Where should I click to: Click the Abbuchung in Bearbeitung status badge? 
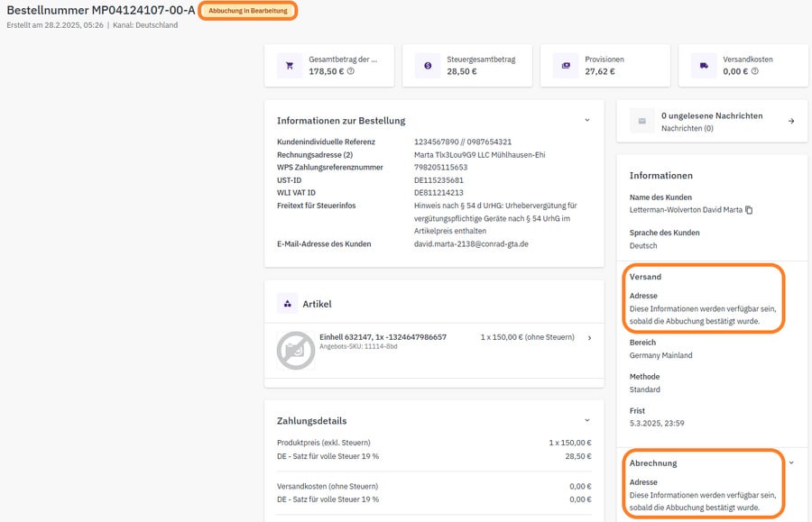point(248,11)
